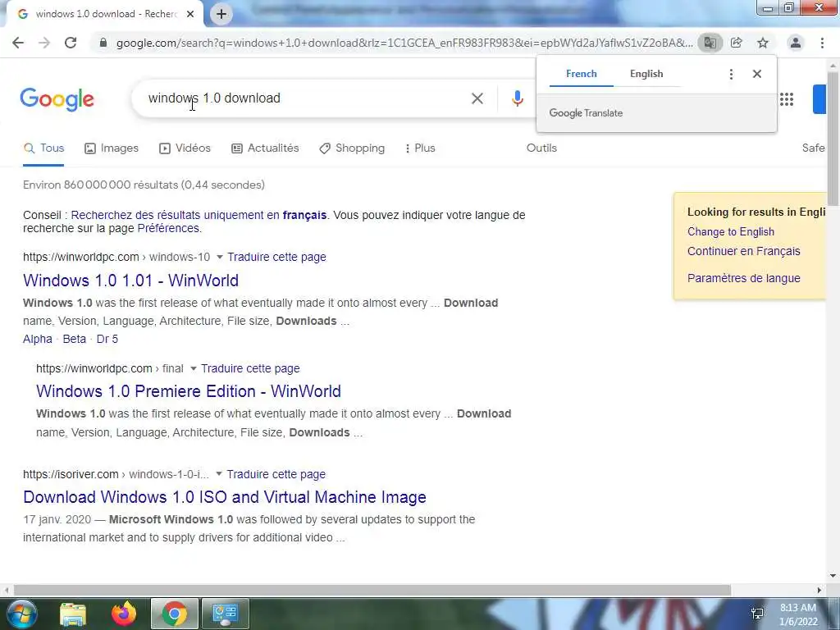Open Paramètres de langue
This screenshot has width=840, height=630.
[743, 278]
